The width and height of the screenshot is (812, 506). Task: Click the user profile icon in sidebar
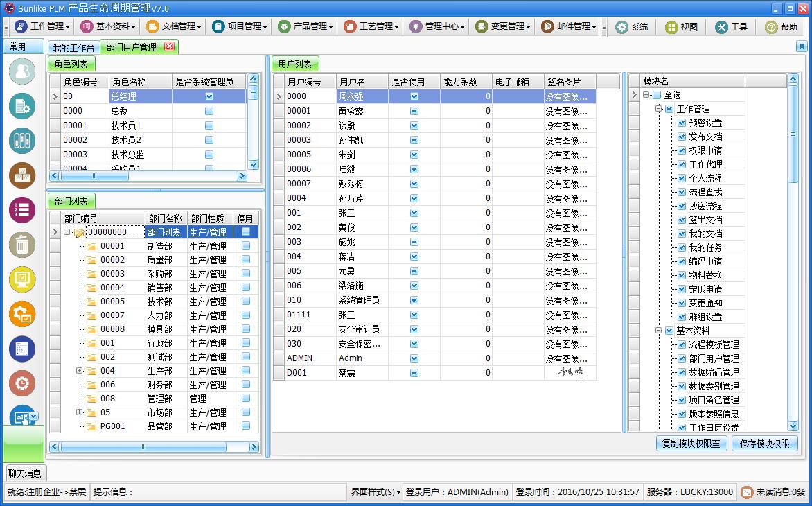[23, 71]
